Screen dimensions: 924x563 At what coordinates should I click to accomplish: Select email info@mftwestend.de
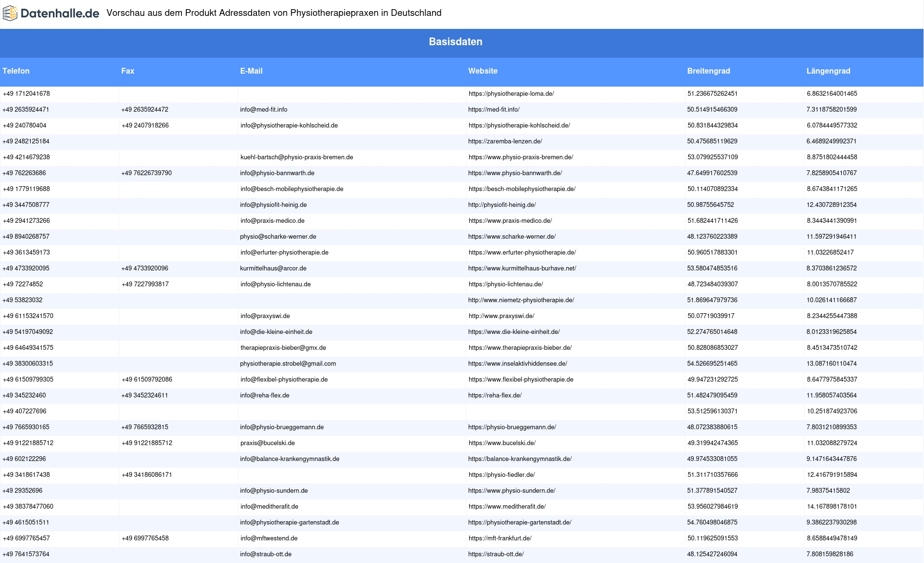click(269, 538)
